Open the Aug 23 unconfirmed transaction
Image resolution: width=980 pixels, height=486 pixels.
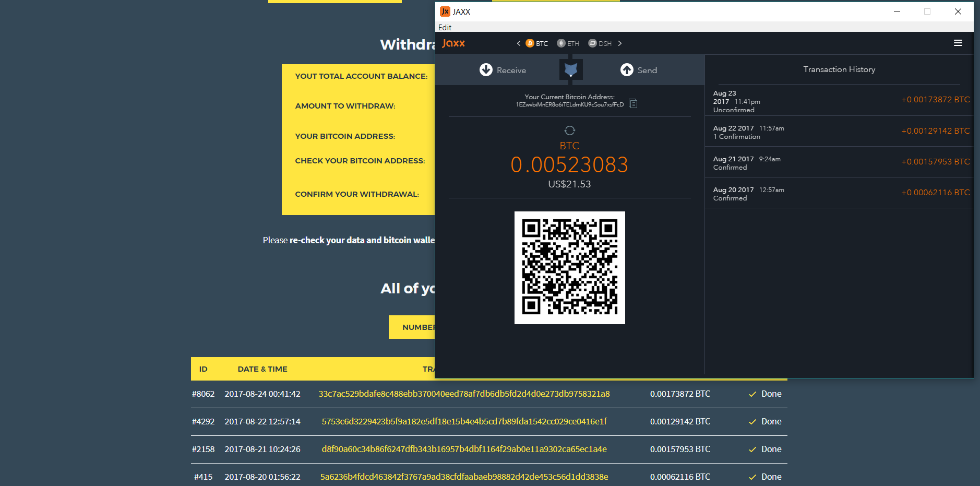point(839,101)
